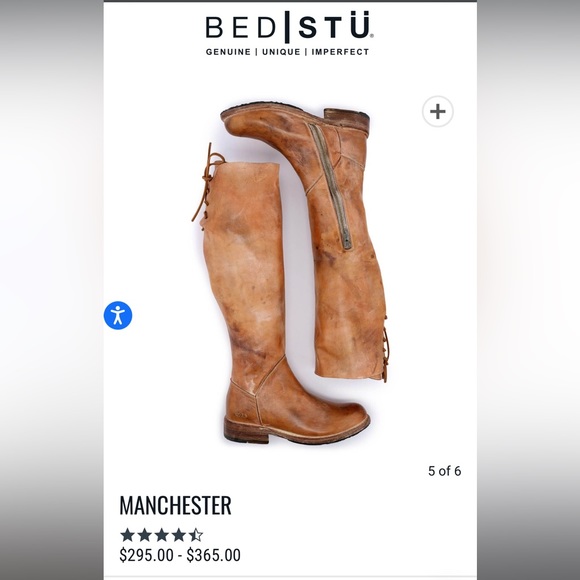Click the $295.00 - $365.00 price range
580x580 pixels.
click(x=180, y=555)
